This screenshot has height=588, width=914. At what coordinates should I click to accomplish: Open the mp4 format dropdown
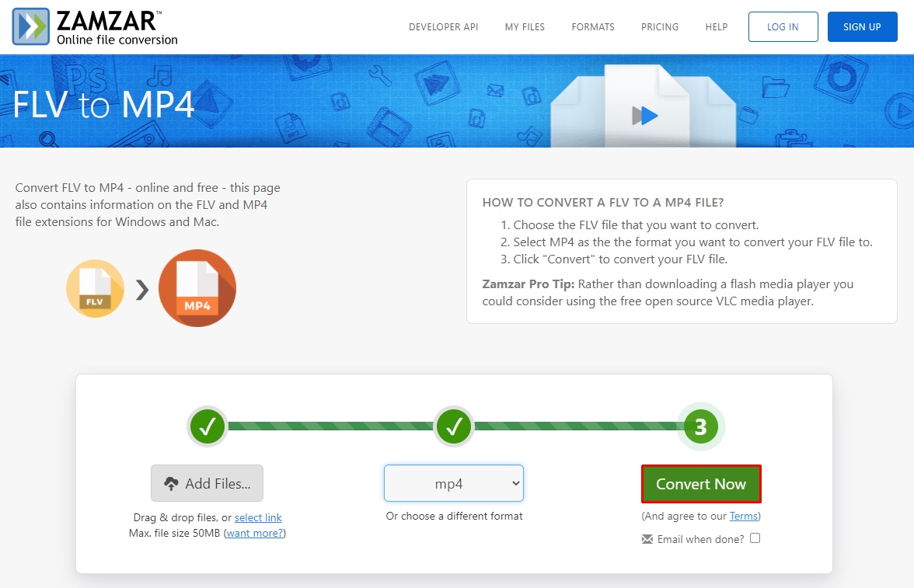[454, 483]
